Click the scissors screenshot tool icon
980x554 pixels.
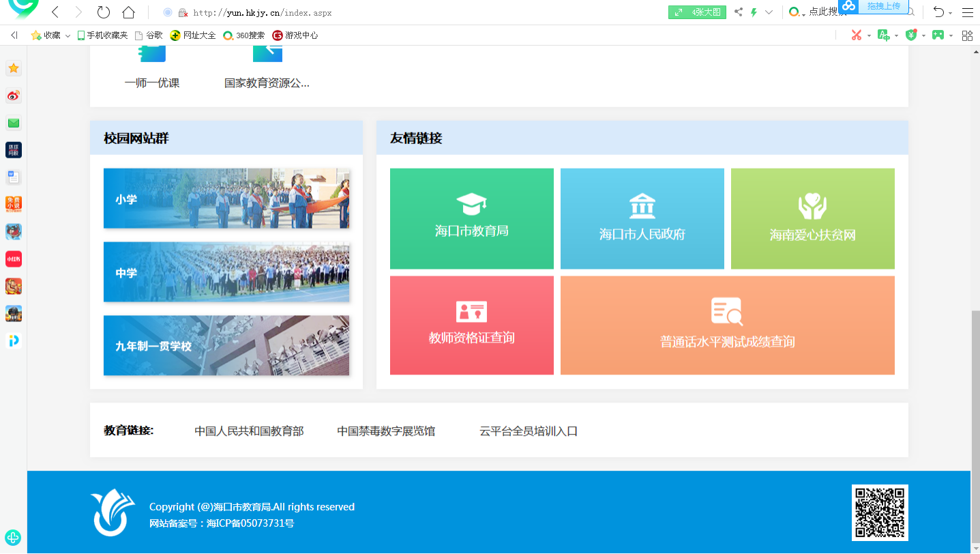857,35
